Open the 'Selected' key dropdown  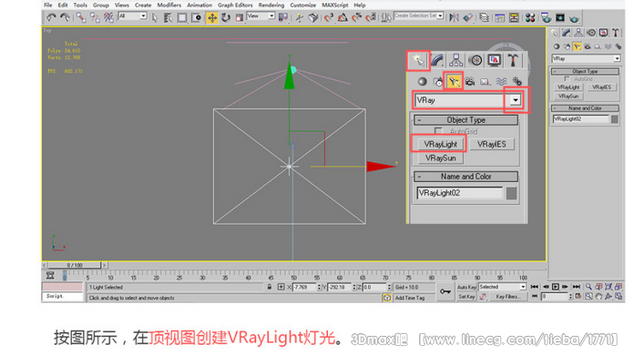click(x=502, y=287)
